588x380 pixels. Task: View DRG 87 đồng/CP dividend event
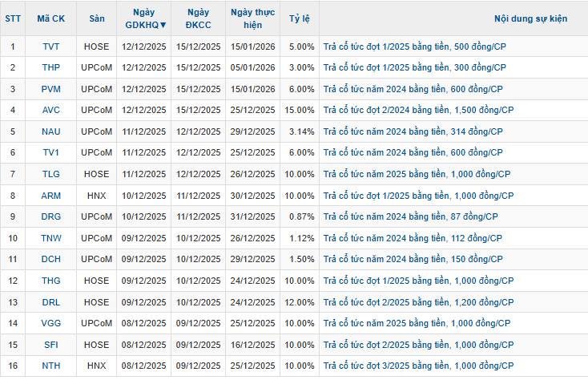411,216
